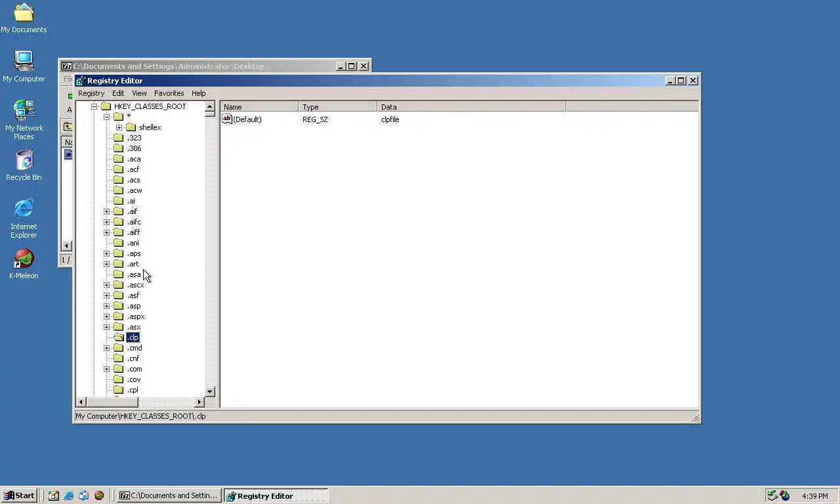840x504 pixels.
Task: Switch to 7-Zip taskbar window button
Action: click(169, 495)
